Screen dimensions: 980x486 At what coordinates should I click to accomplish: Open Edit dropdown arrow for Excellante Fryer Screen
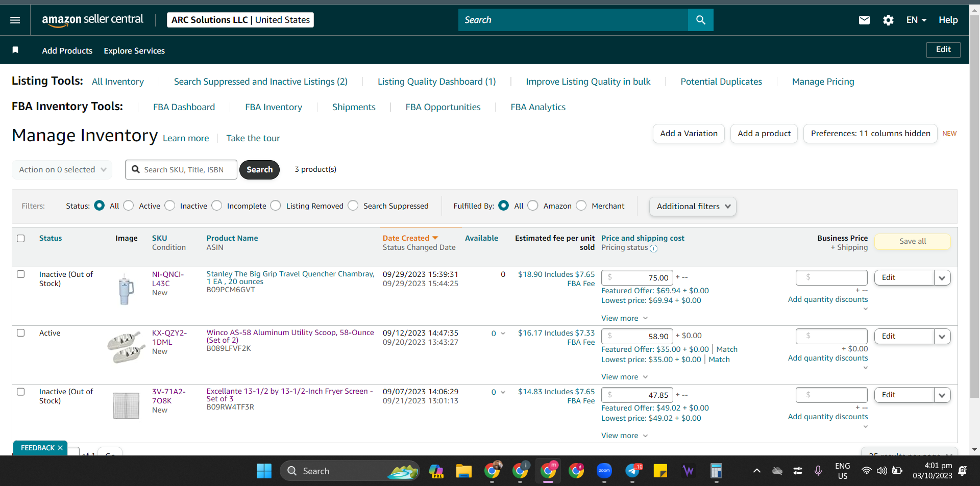coord(942,395)
